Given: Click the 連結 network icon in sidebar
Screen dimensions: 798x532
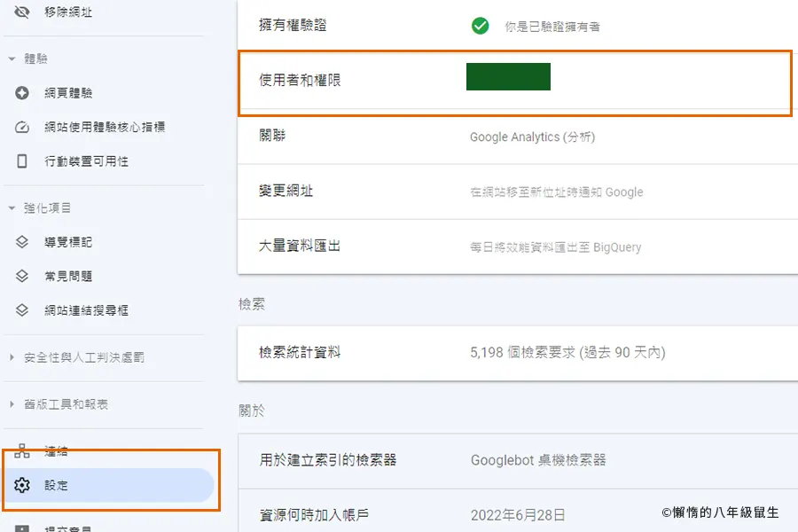Looking at the screenshot, I should pyautogui.click(x=22, y=450).
